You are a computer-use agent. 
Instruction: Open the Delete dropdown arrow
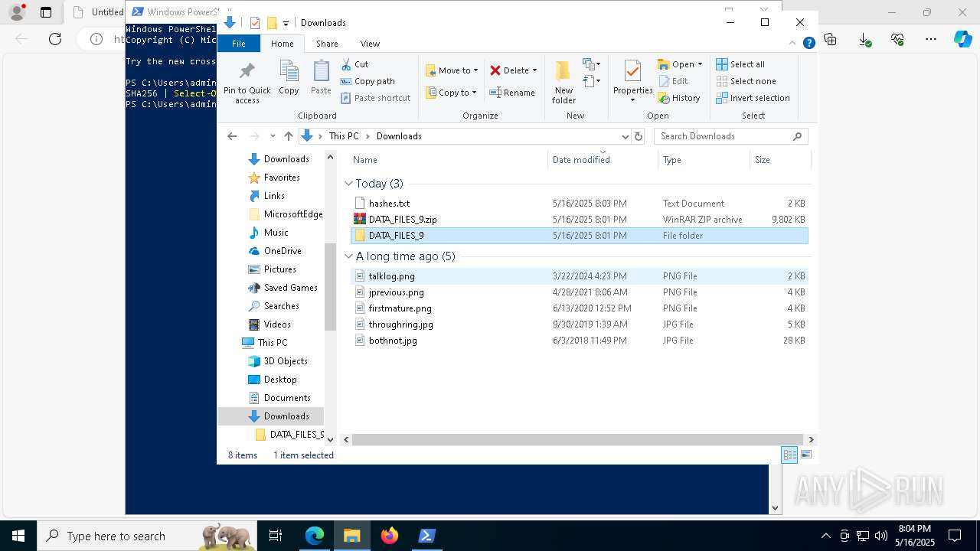click(534, 70)
